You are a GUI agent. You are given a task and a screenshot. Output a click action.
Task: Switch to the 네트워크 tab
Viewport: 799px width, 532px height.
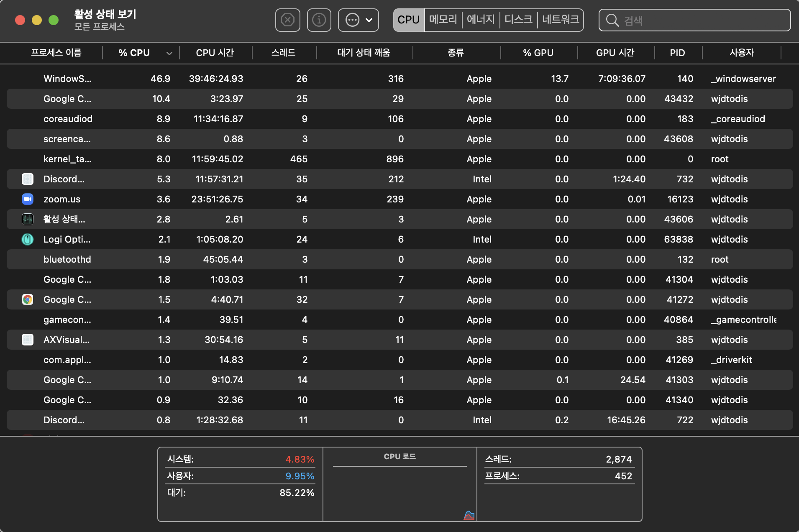[561, 20]
